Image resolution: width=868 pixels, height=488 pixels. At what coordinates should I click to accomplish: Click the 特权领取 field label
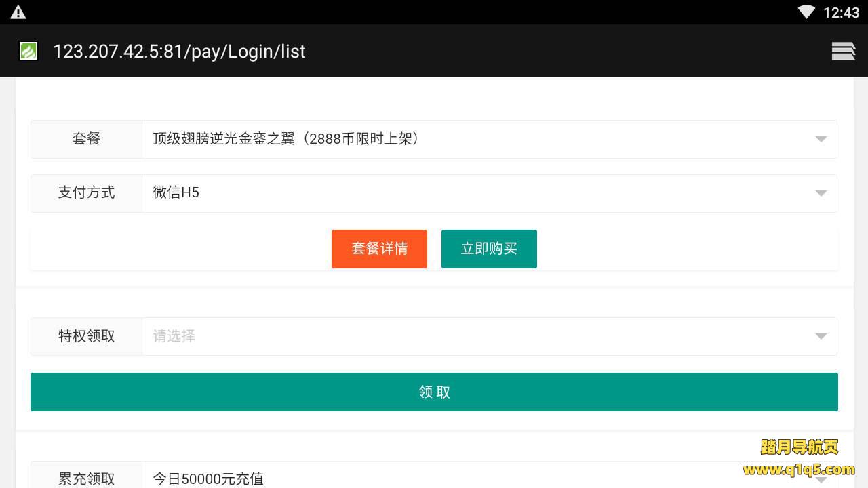tap(86, 336)
